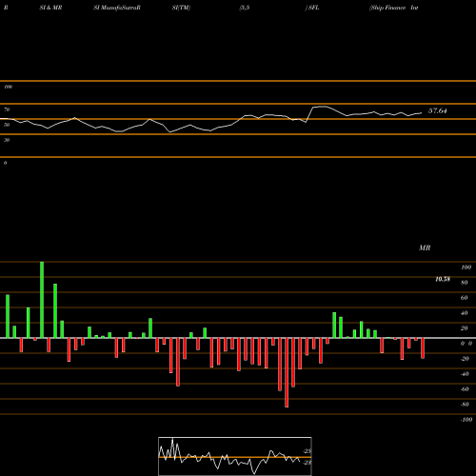Click the MR axis label 60

tap(465, 298)
